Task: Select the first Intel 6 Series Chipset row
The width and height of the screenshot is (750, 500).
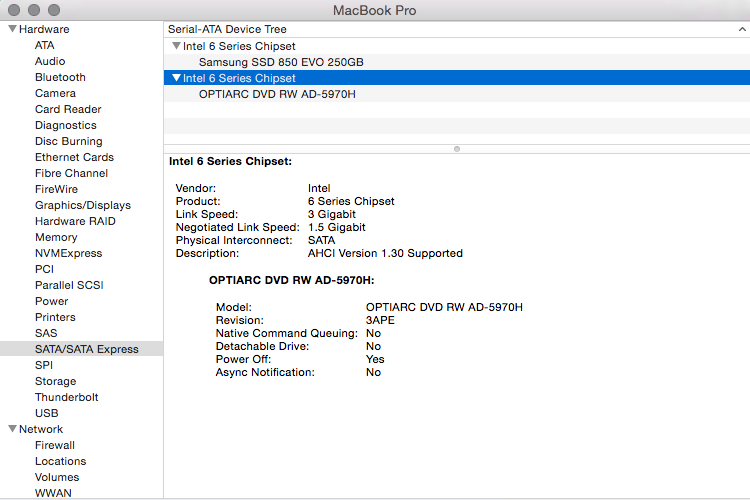Action: [457, 46]
